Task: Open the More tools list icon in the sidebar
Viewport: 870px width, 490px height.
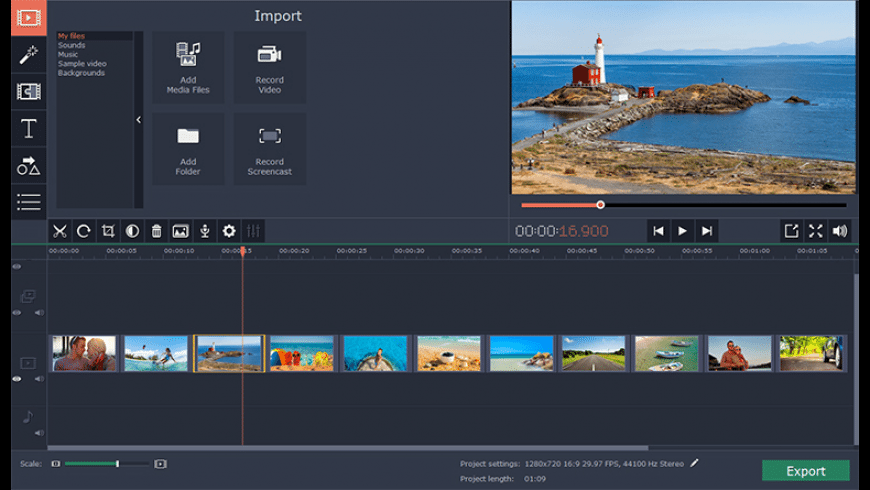Action: [x=29, y=202]
